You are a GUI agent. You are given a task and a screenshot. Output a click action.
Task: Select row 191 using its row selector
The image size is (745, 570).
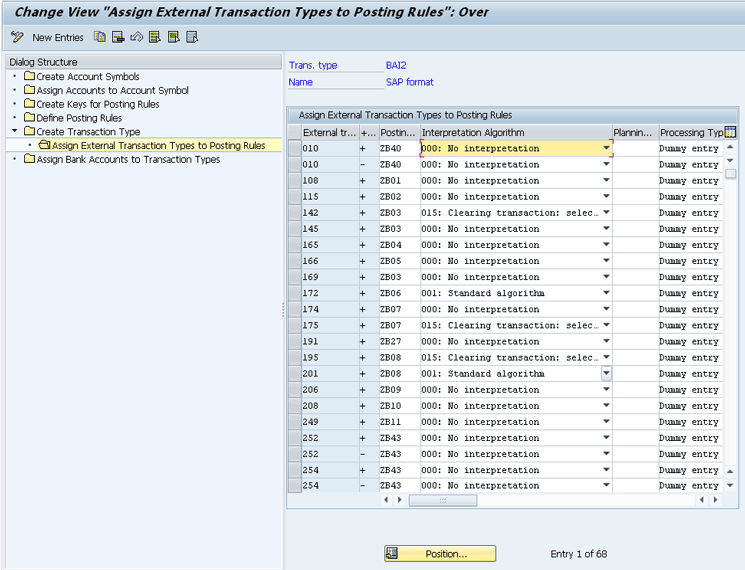click(x=295, y=342)
